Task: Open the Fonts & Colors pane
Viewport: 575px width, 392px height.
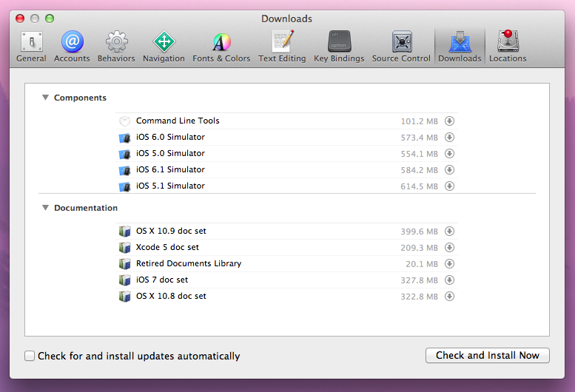Action: click(x=221, y=46)
